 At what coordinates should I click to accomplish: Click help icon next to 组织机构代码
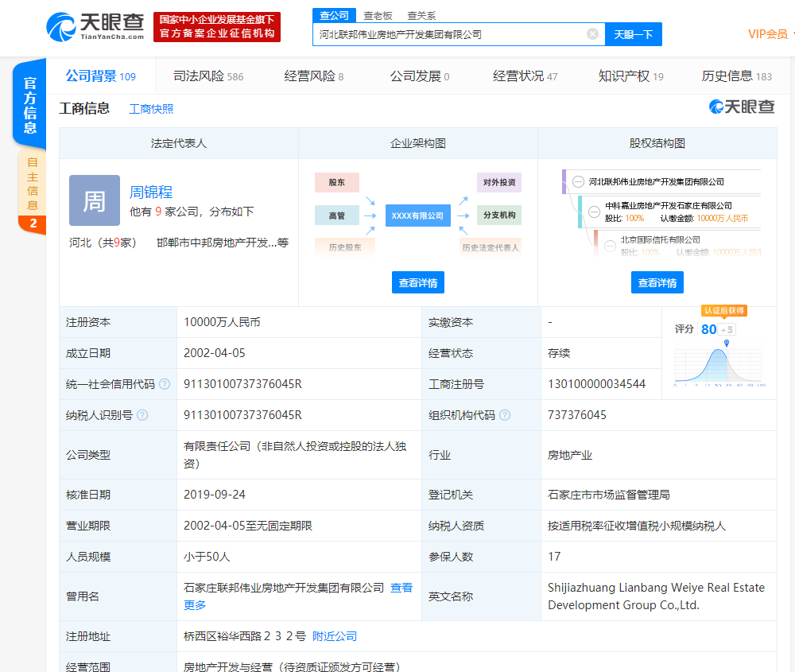click(x=505, y=415)
